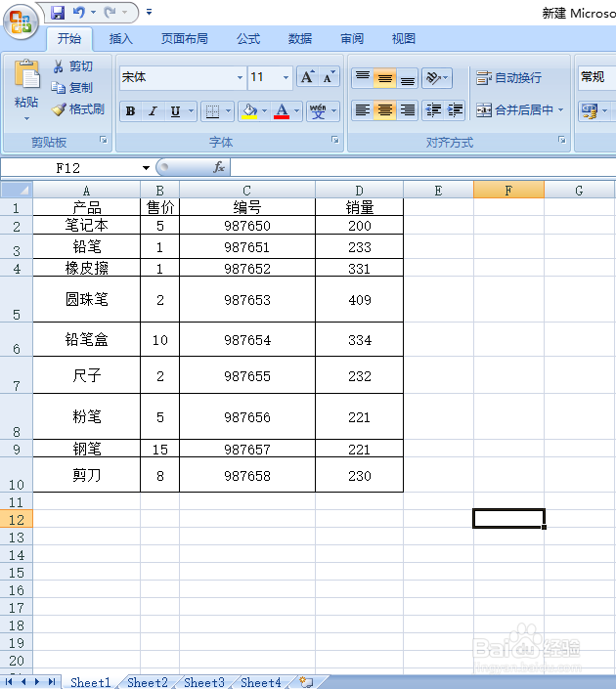Viewport: 616px width, 689px height.
Task: Open number format box 常规
Action: [597, 77]
